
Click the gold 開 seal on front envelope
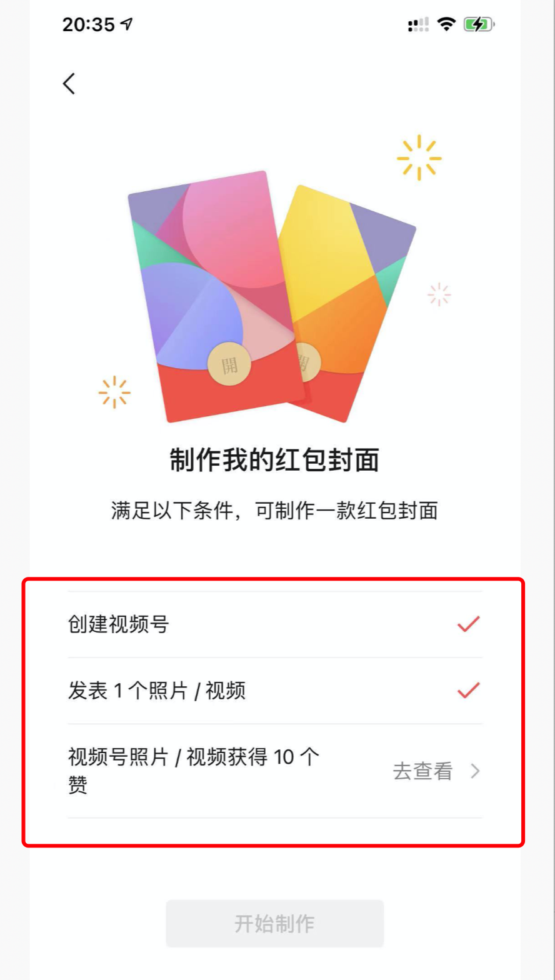[x=229, y=363]
